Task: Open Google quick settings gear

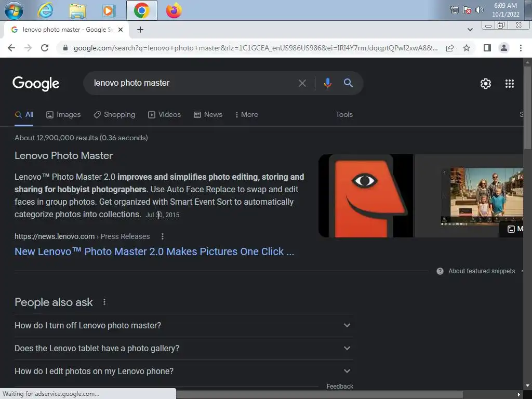Action: tap(486, 84)
